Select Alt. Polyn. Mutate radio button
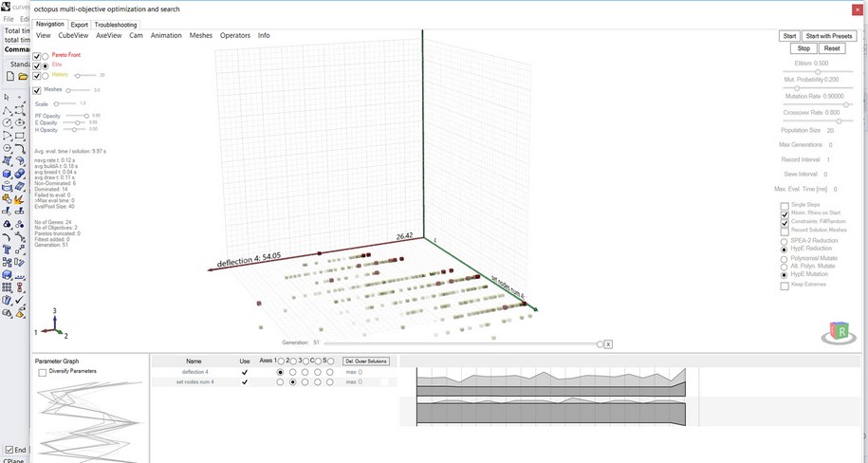Screen dimensions: 868x463 (x=784, y=267)
